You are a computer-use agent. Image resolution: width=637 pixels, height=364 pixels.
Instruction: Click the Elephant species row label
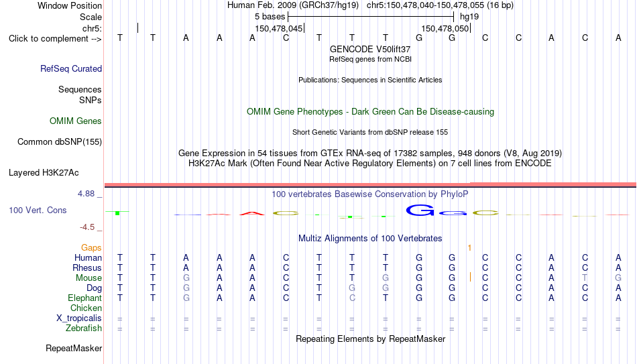[x=84, y=298]
